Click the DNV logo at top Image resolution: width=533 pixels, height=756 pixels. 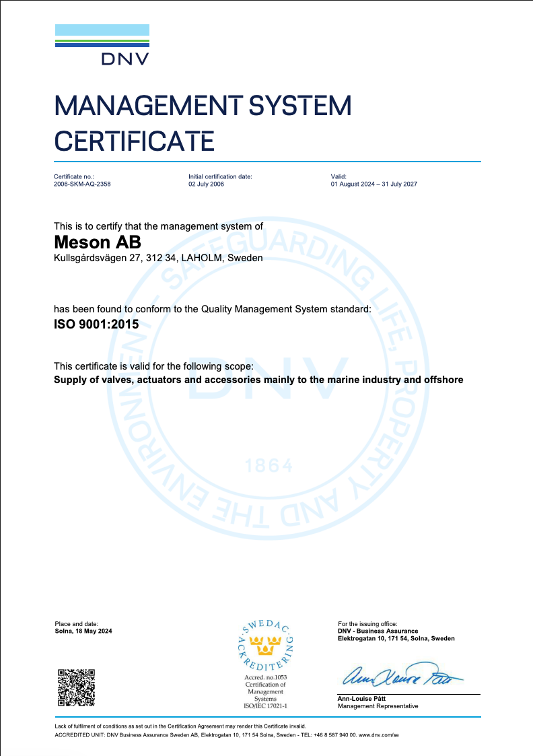click(102, 44)
